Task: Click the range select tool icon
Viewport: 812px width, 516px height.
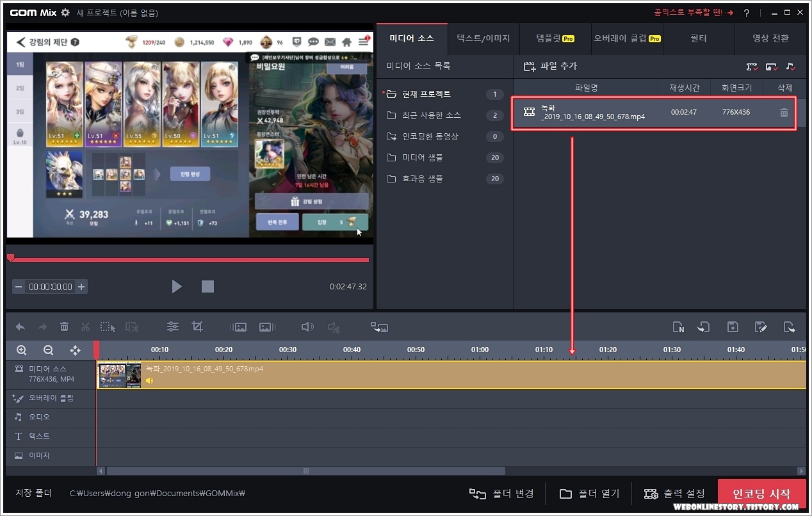Action: coord(108,327)
